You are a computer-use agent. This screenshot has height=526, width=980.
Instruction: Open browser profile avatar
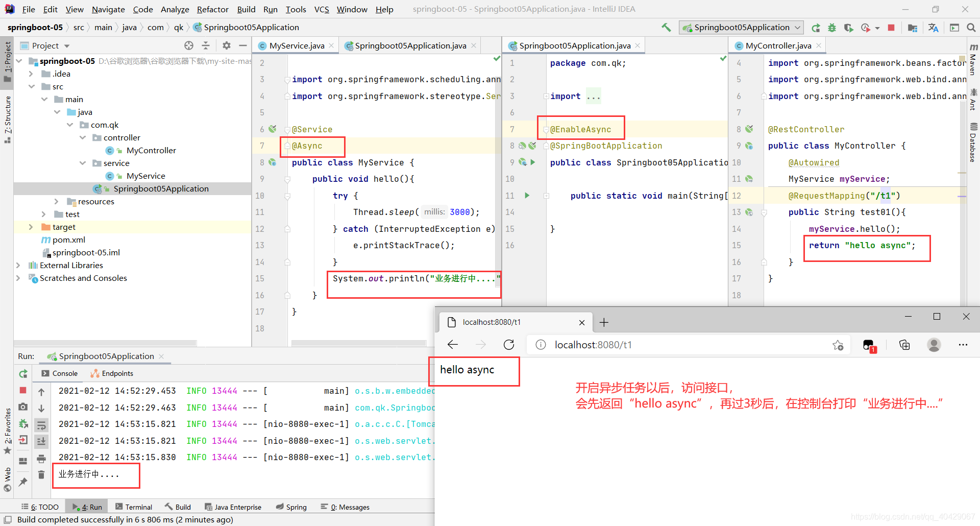[x=934, y=345]
